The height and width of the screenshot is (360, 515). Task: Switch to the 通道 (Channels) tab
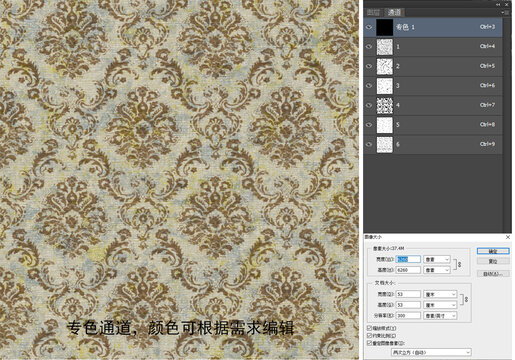(394, 13)
